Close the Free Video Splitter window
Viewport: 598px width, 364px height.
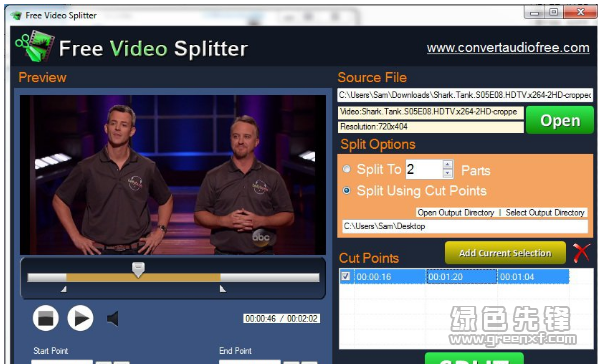(580, 12)
